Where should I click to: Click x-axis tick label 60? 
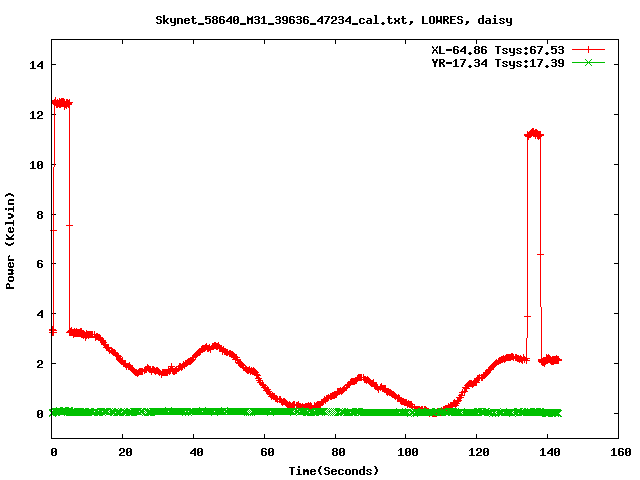tap(267, 452)
